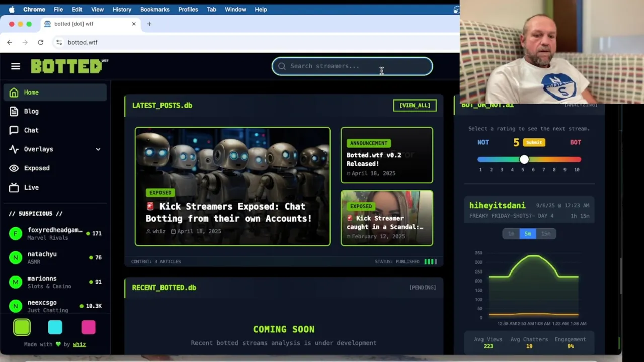Click the LATEST_POSTS.db heading
This screenshot has width=644, height=362.
click(162, 105)
